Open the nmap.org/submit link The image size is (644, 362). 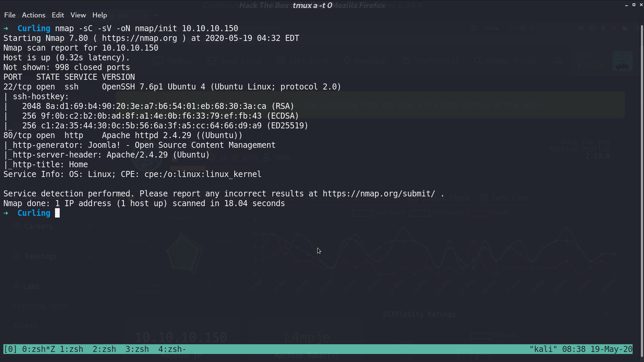[379, 194]
